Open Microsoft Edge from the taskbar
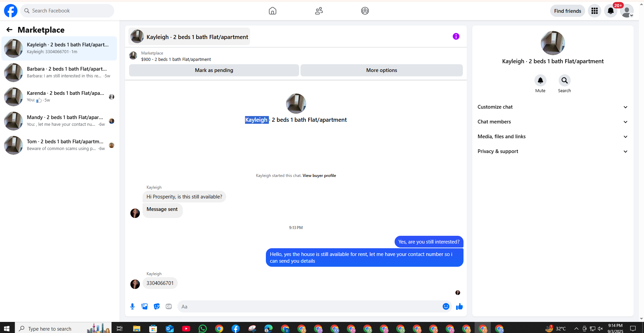644x333 pixels. (x=269, y=329)
